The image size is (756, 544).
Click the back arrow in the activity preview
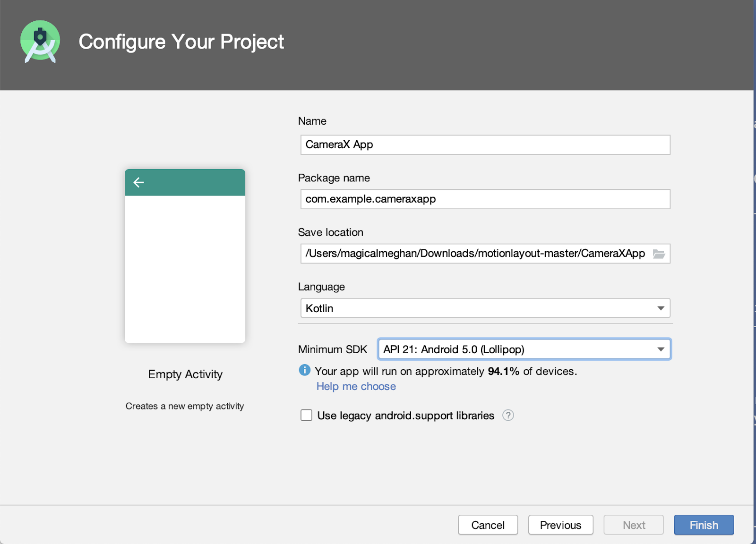(138, 182)
